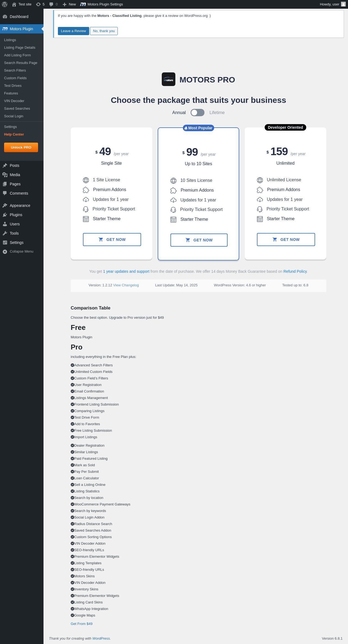
Task: Select 'Loan Calculator' feature text
Action: click(x=86, y=478)
